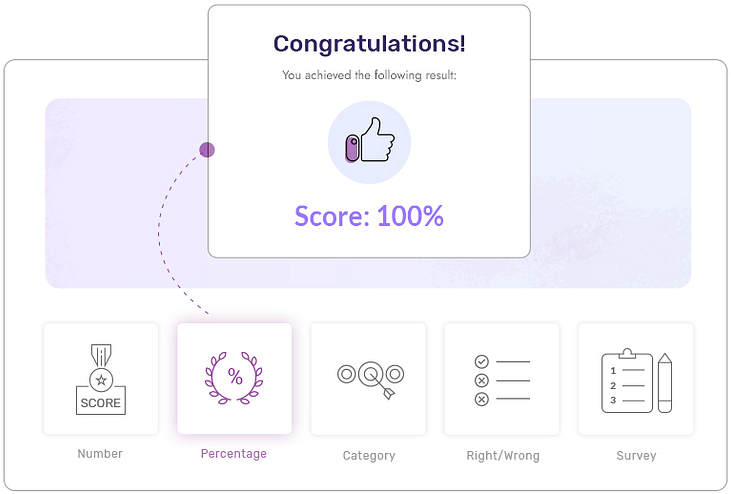This screenshot has height=494, width=731.
Task: Click the checkmark circle in Right/Wrong icon
Action: [x=482, y=362]
